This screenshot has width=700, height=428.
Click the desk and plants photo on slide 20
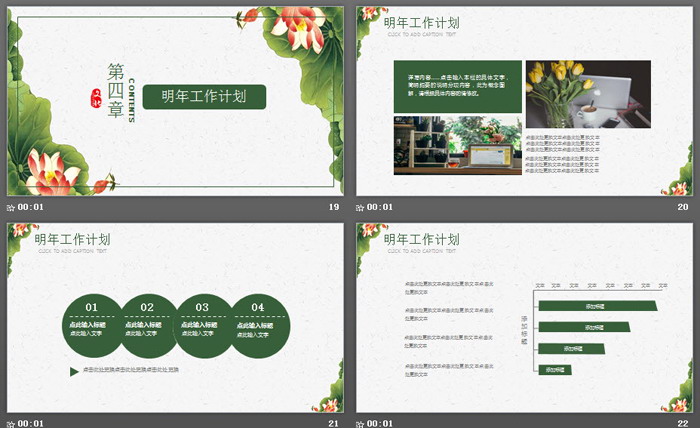click(x=458, y=145)
